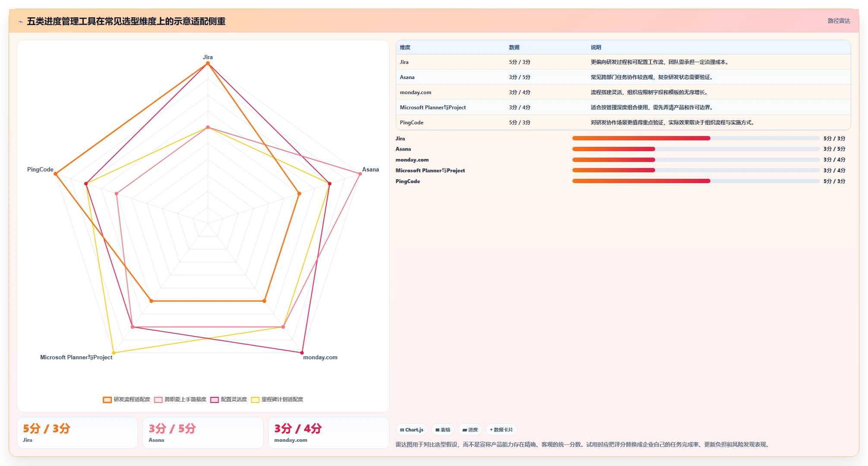Toggle the orange 研发流程适配度 legend swatch
The width and height of the screenshot is (868, 466).
pos(107,399)
